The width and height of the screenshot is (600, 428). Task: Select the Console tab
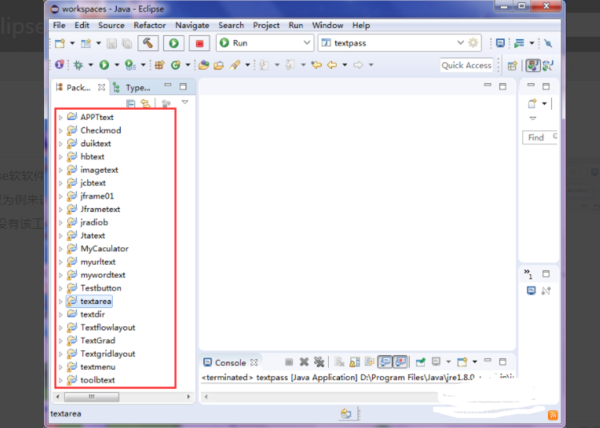coord(230,363)
